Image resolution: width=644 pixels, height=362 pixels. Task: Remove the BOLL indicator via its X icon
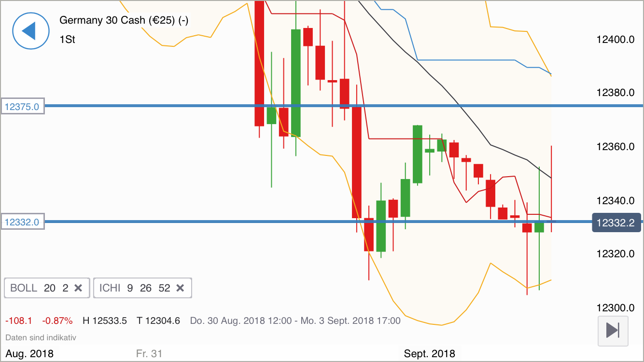79,288
